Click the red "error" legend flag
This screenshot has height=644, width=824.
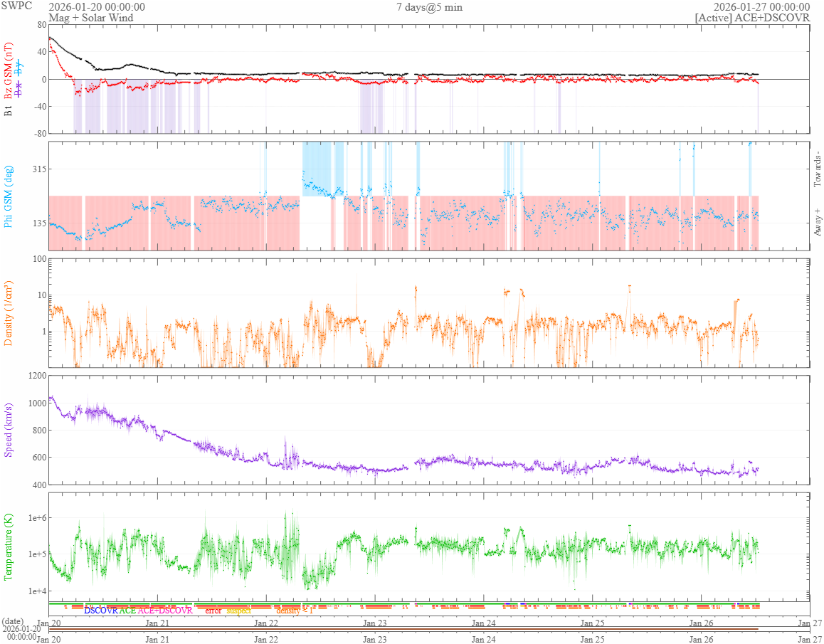click(213, 611)
